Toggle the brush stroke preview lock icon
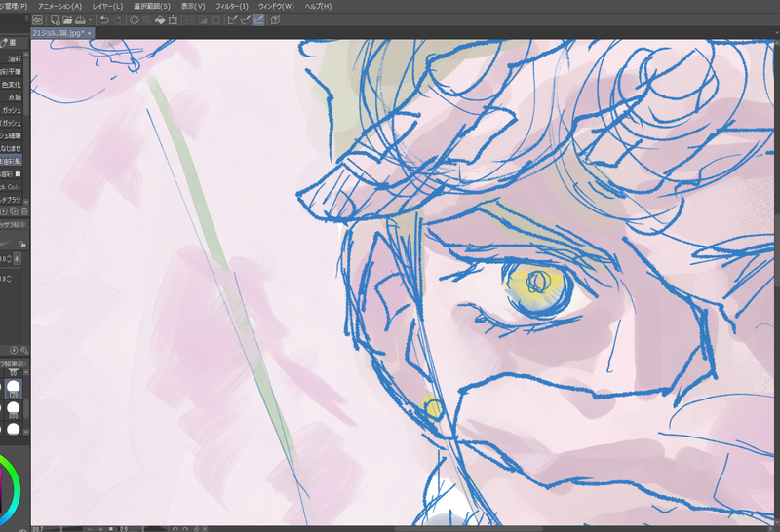The width and height of the screenshot is (780, 532). click(22, 244)
